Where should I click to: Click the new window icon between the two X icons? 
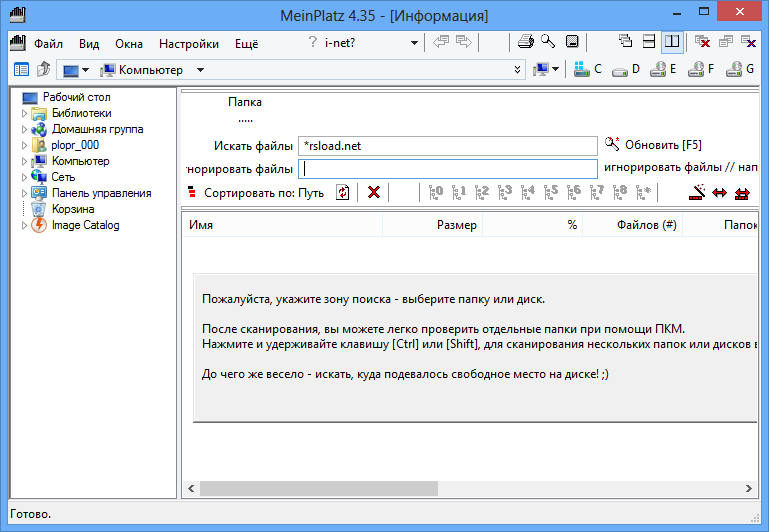pos(726,42)
